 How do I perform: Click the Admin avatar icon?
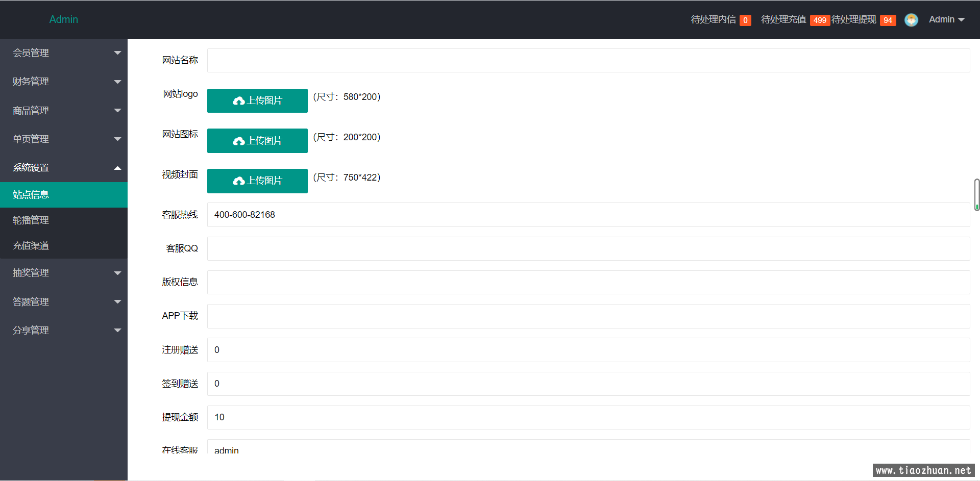(x=911, y=20)
